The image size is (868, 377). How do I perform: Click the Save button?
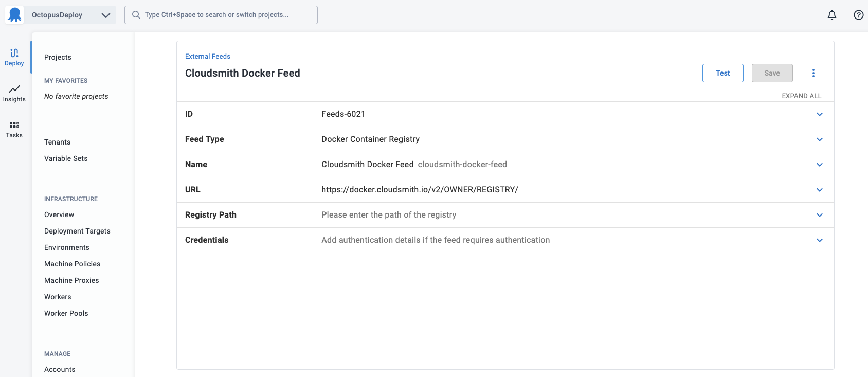coord(772,73)
